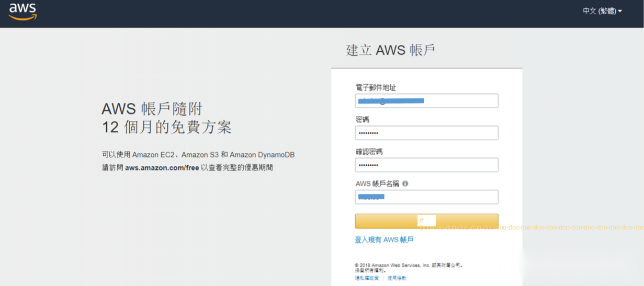Open the 中文 (繁體) language dropdown
Screen dimensions: 644x286
click(602, 11)
